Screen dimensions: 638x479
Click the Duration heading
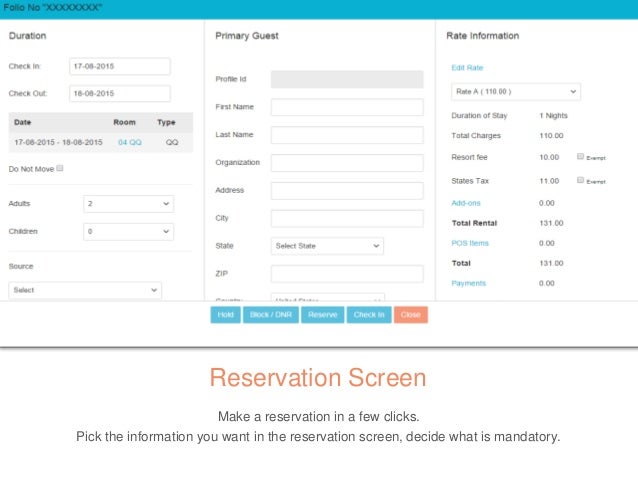coord(28,36)
